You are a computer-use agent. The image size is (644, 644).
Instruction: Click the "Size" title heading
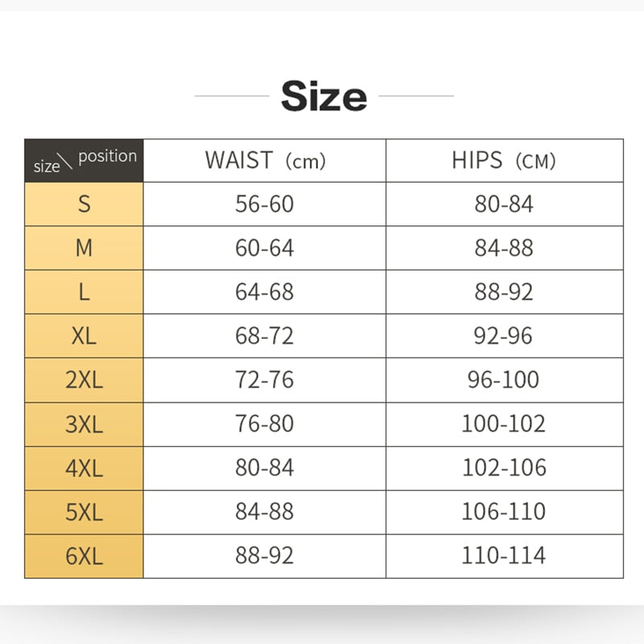click(x=324, y=97)
